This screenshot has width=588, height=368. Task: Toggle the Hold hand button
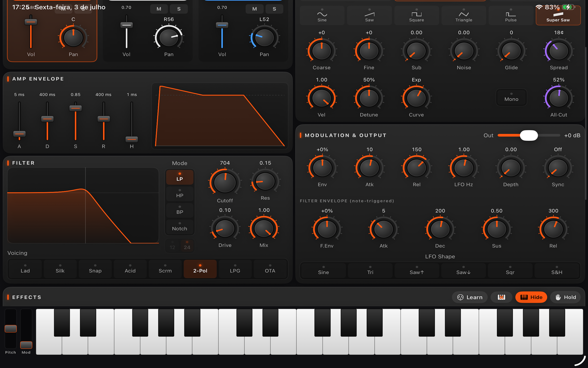click(x=565, y=297)
